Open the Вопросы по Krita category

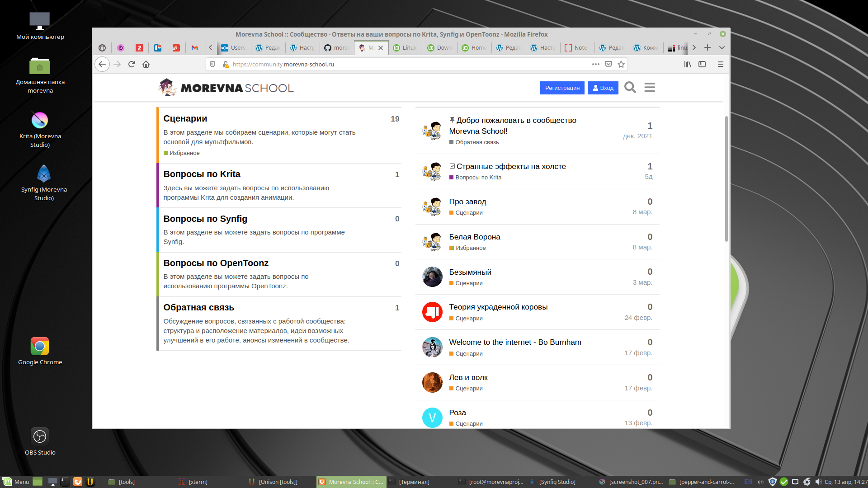pyautogui.click(x=202, y=174)
